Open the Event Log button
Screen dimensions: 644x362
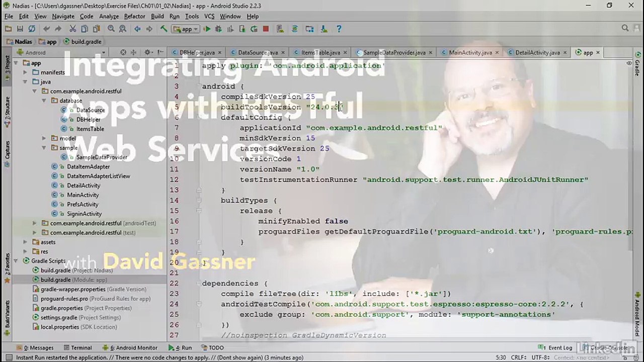click(x=555, y=347)
